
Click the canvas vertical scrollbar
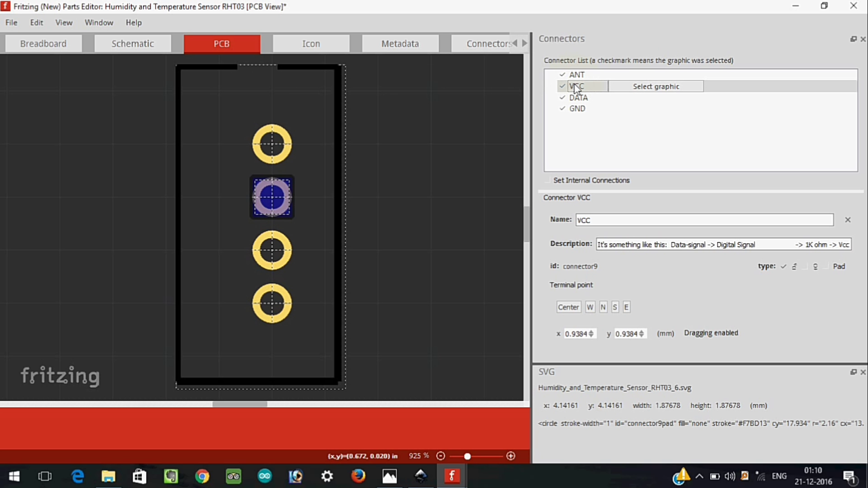[x=526, y=224]
